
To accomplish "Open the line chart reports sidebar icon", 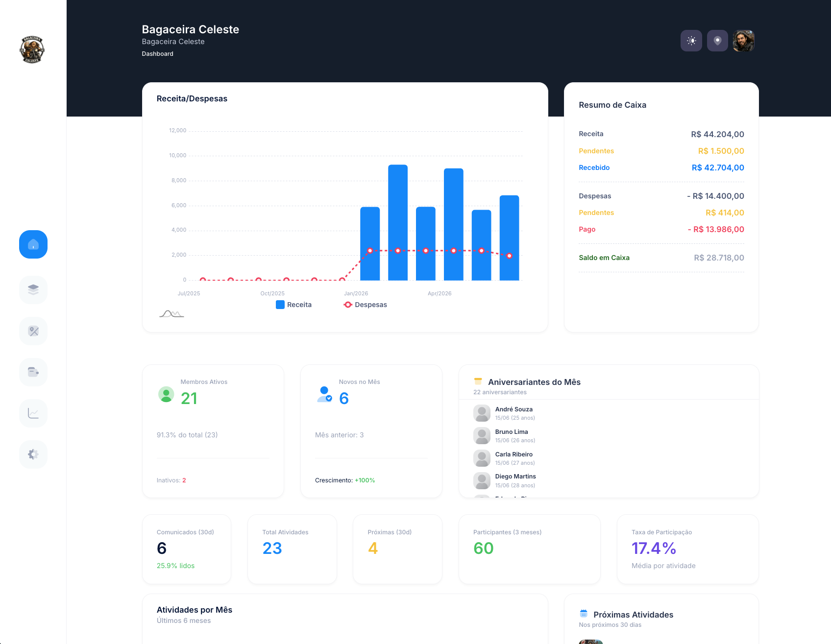I will coord(33,413).
